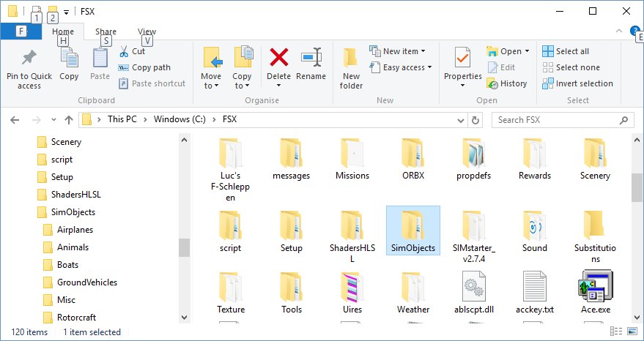Switch to the Share tab

[x=106, y=31]
